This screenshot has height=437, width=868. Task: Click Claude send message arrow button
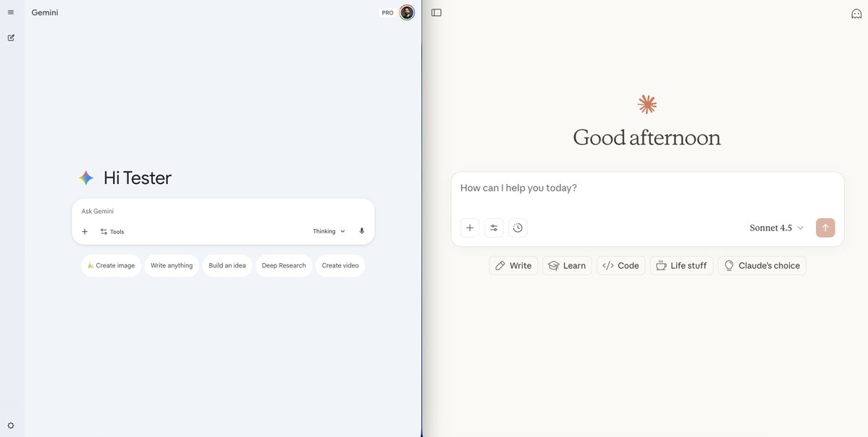tap(825, 228)
